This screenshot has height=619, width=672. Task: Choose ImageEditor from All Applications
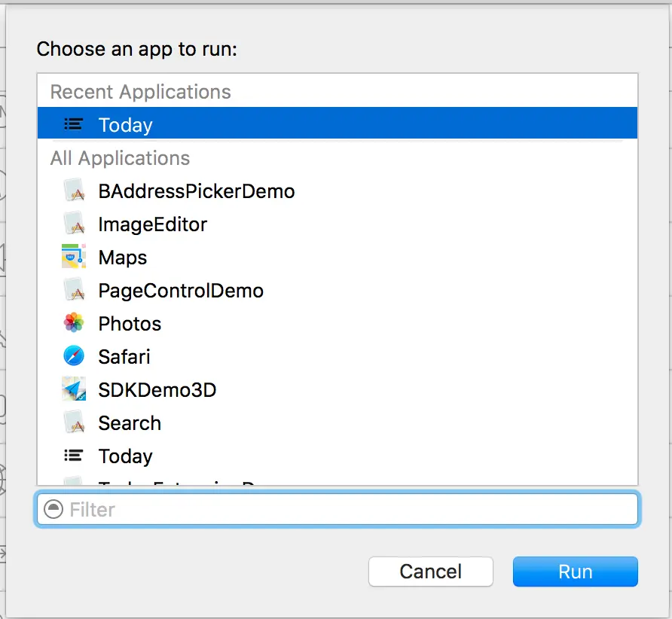click(x=338, y=224)
